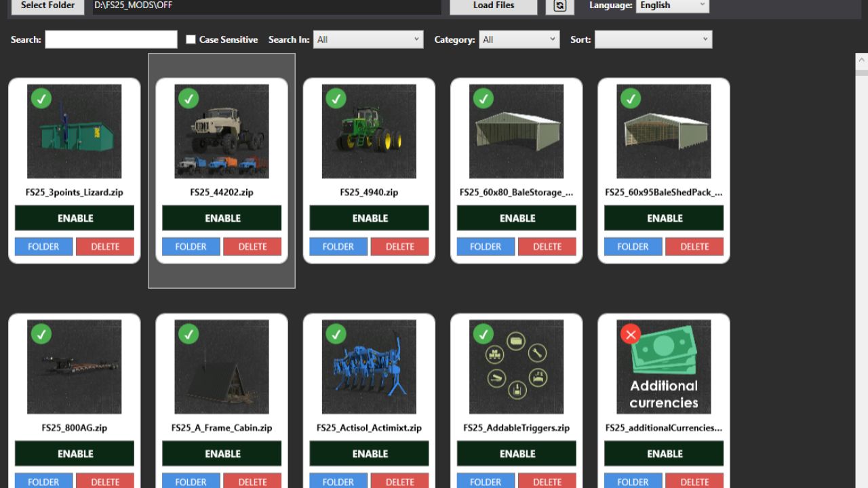868x488 pixels.
Task: Click green check on FS25_60x80_BaleStorage mod
Action: (x=483, y=98)
